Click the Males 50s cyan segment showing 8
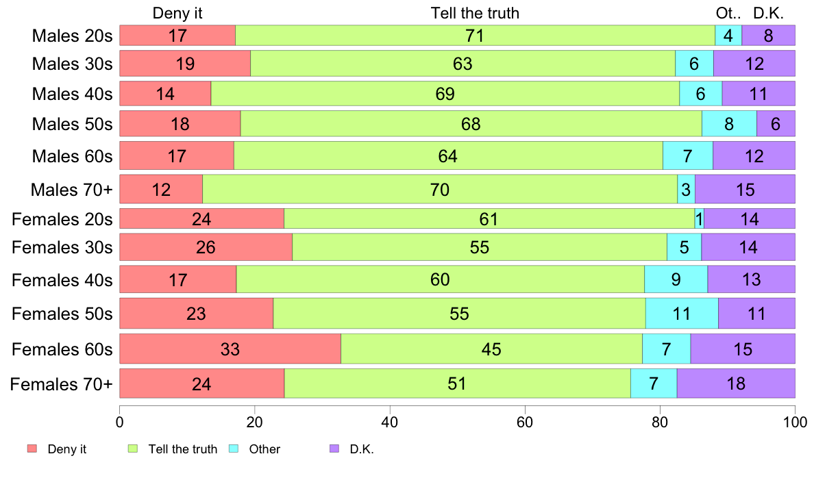Screen dimensions: 814x504 (x=729, y=124)
